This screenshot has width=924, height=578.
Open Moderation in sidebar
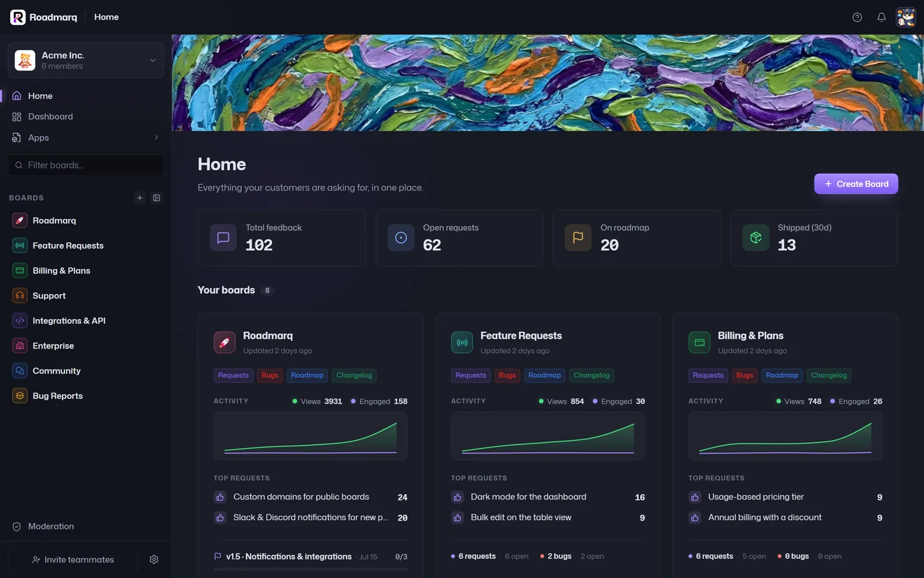coord(86,527)
